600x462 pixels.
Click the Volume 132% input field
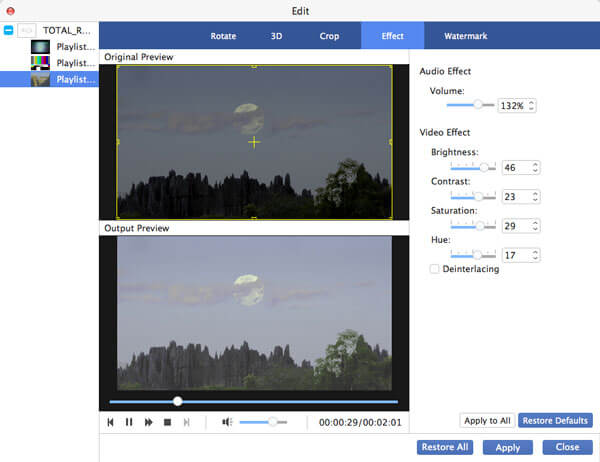(x=512, y=106)
